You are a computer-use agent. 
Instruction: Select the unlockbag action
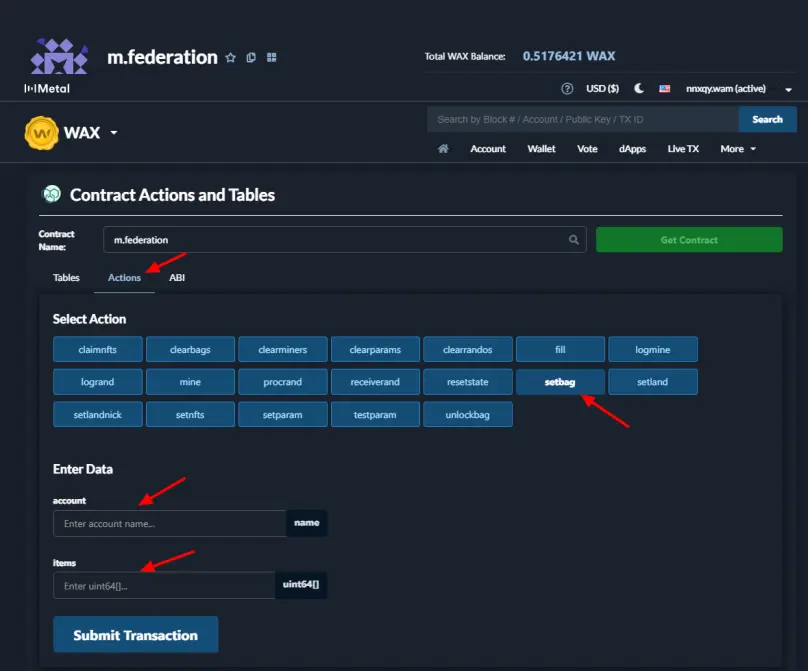467,414
